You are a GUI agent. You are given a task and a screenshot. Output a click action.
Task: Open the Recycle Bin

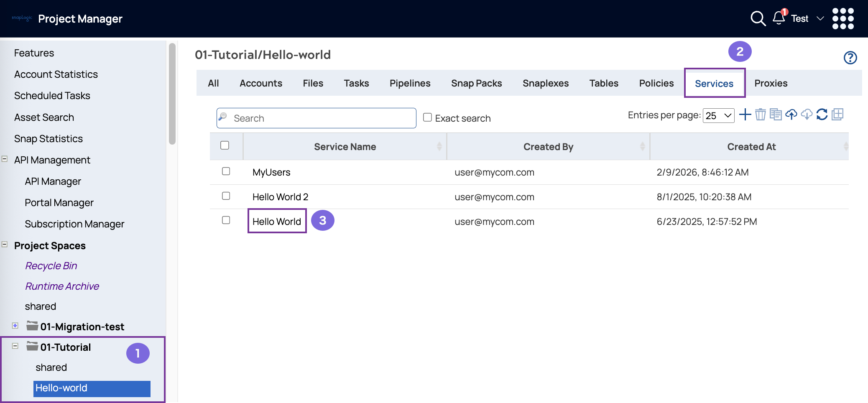pyautogui.click(x=51, y=266)
